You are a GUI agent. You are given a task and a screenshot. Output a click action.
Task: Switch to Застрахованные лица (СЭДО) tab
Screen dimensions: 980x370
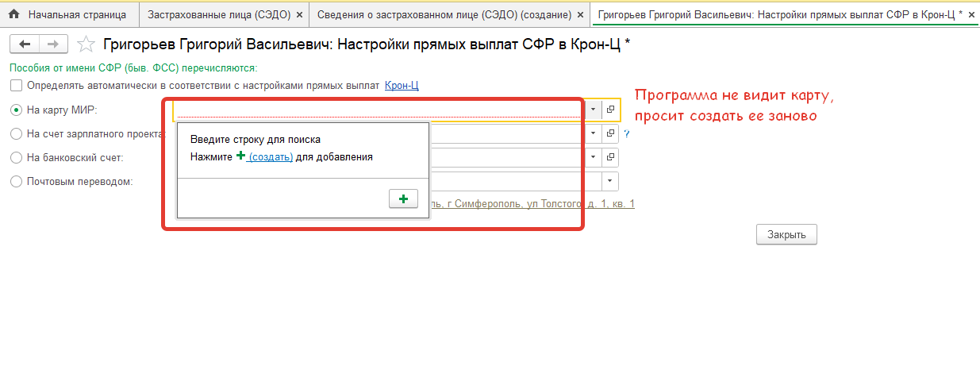click(219, 14)
